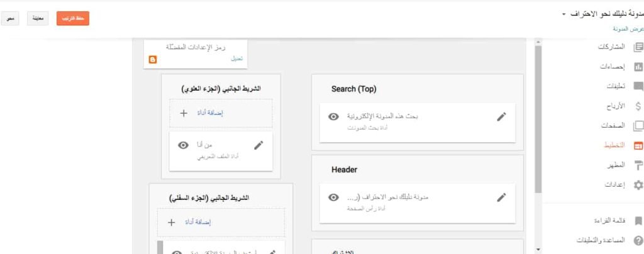Toggle visibility eye of the Header widget

(333, 197)
